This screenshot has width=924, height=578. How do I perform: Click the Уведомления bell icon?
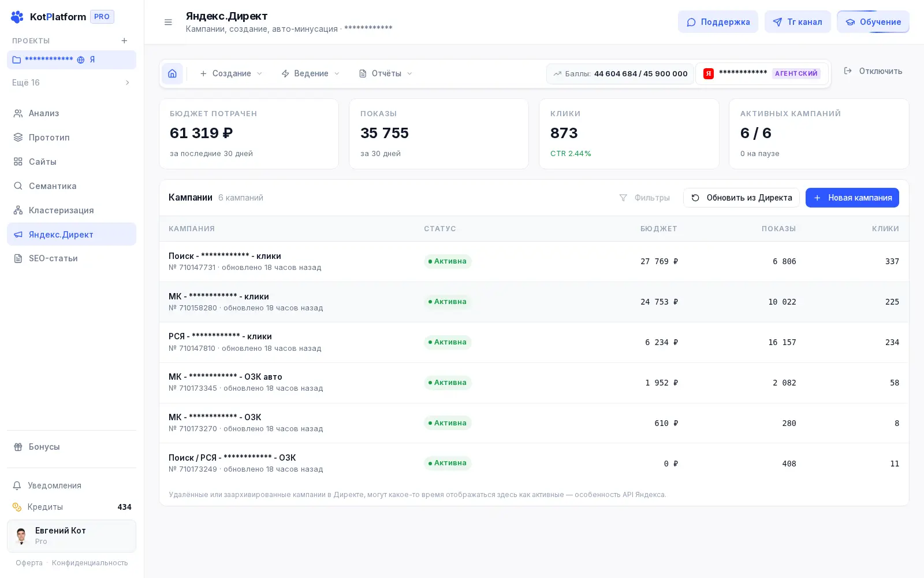coord(17,486)
